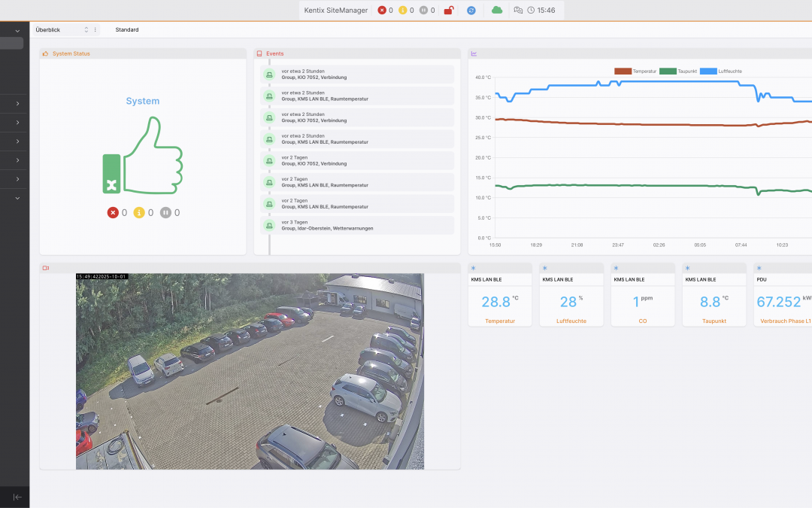Click the Temperatur 28.8 °C sensor tile

coord(499,302)
